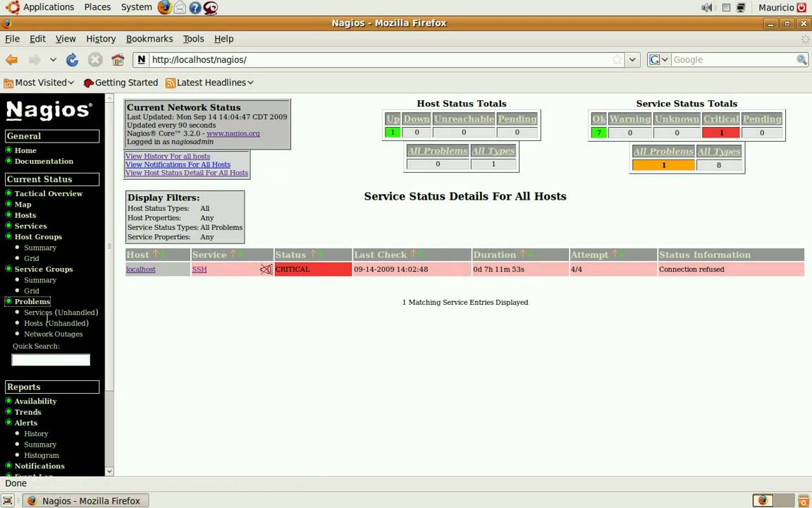Click the orange service All Problems count cell
This screenshot has height=508, width=812.
click(663, 165)
